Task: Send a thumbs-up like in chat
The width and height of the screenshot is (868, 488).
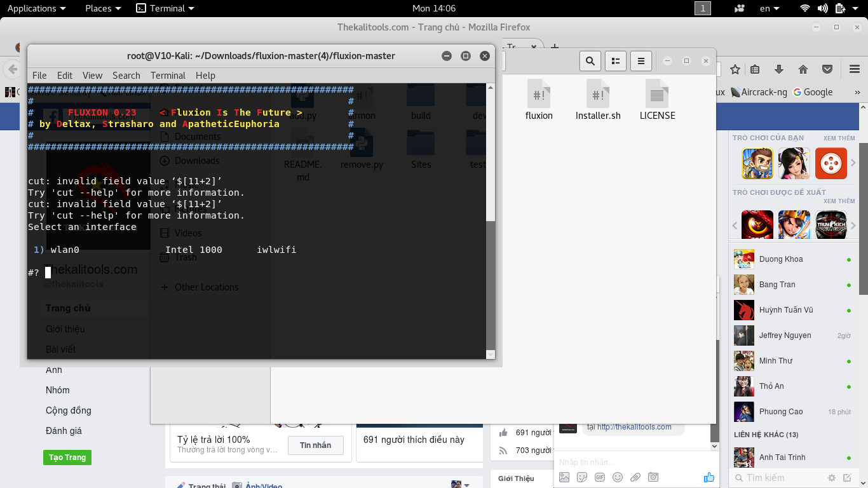Action: coord(709,477)
